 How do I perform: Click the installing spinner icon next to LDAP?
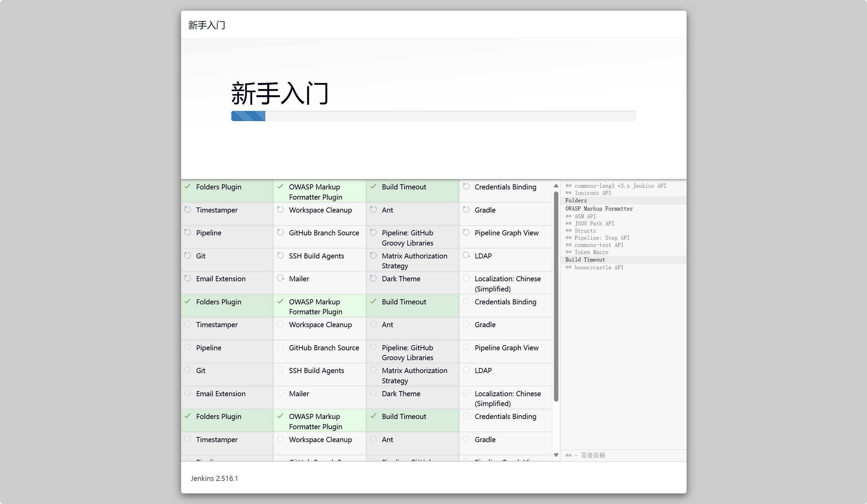point(466,255)
